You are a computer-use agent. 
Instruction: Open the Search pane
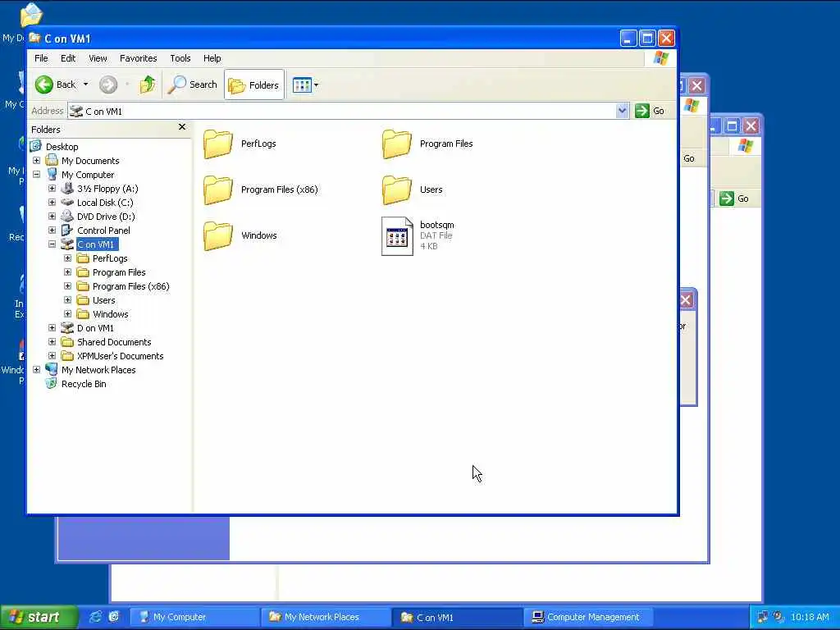pyautogui.click(x=192, y=84)
